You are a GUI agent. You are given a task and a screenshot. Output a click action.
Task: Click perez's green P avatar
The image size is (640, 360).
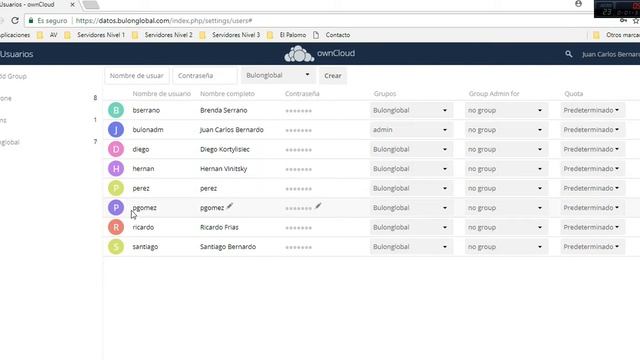(x=116, y=188)
